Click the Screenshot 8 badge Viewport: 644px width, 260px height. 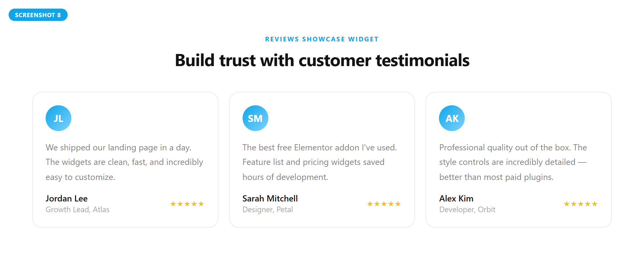coord(38,15)
